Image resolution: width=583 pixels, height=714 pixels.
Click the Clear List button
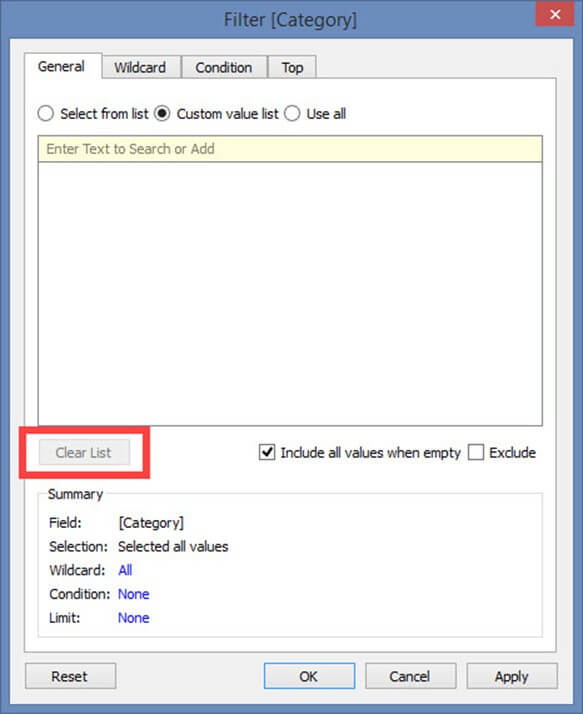pyautogui.click(x=84, y=452)
